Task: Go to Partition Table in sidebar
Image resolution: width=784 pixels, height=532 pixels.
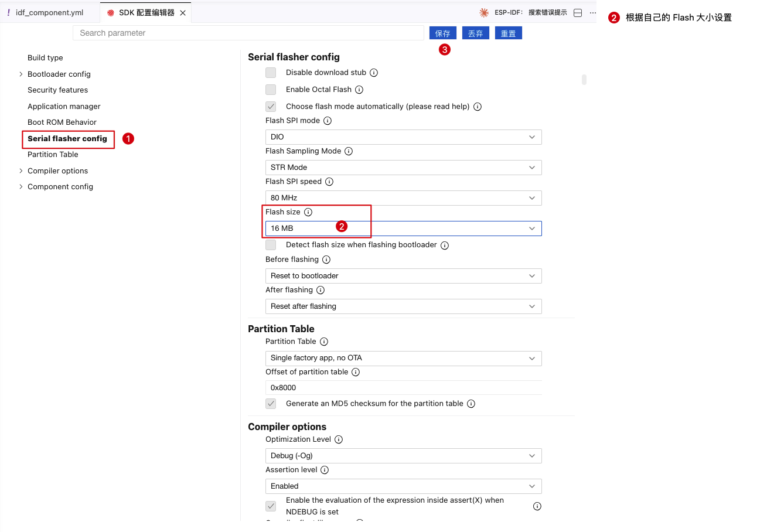Action: (x=53, y=155)
